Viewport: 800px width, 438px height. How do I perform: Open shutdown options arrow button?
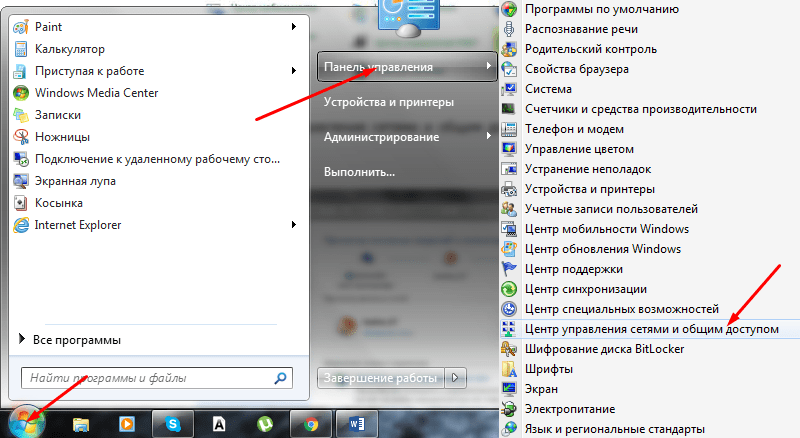455,378
